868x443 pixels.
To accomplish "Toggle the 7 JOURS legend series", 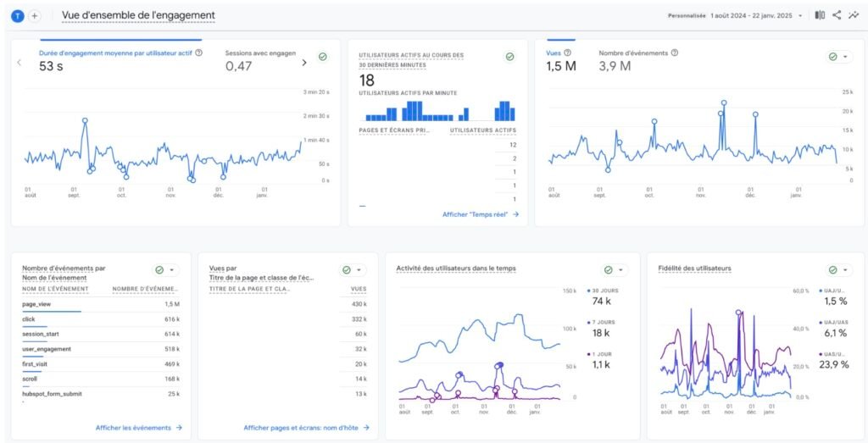I will click(x=600, y=329).
